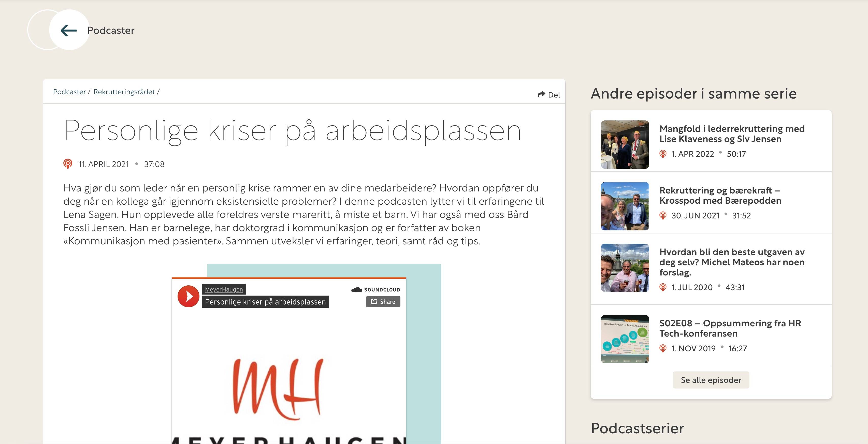868x444 pixels.
Task: Open episode S02E08 Oppsummering fra HR Tech-konferansen
Action: point(730,328)
